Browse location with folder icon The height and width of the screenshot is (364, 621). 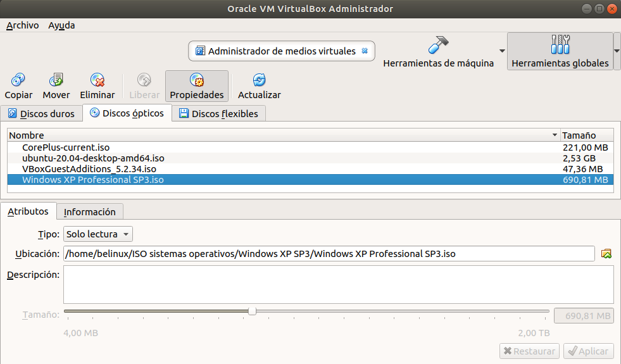606,253
